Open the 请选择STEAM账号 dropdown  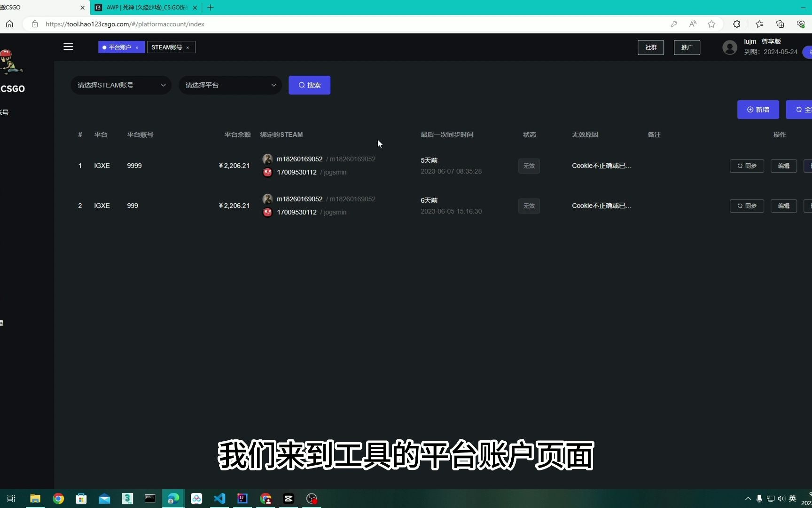click(x=121, y=85)
